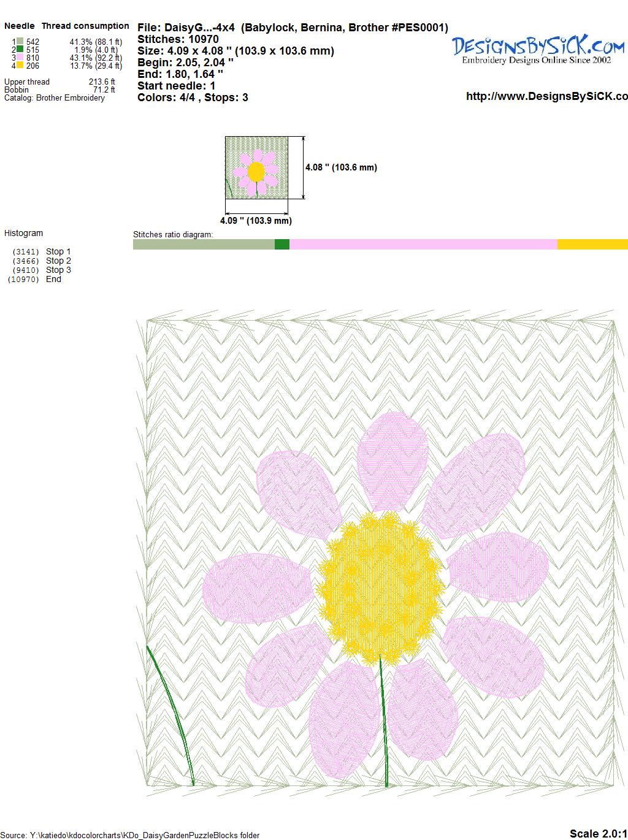Select Stop 3 in the histogram
This screenshot has height=840, width=628.
58,270
